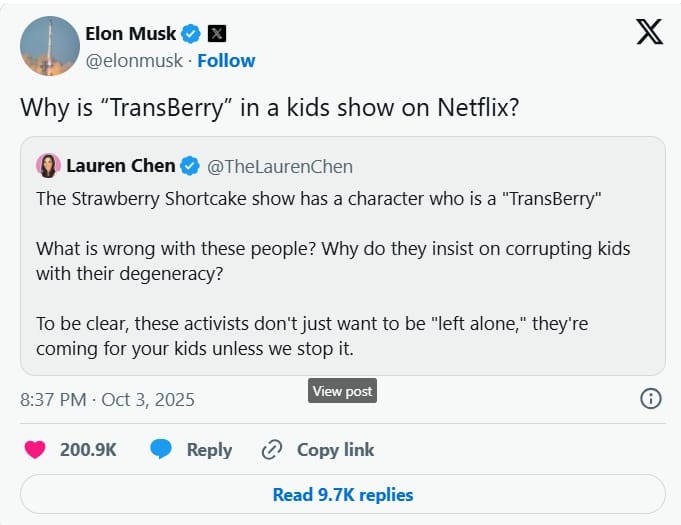
Task: Click the Copy link text
Action: 335,450
